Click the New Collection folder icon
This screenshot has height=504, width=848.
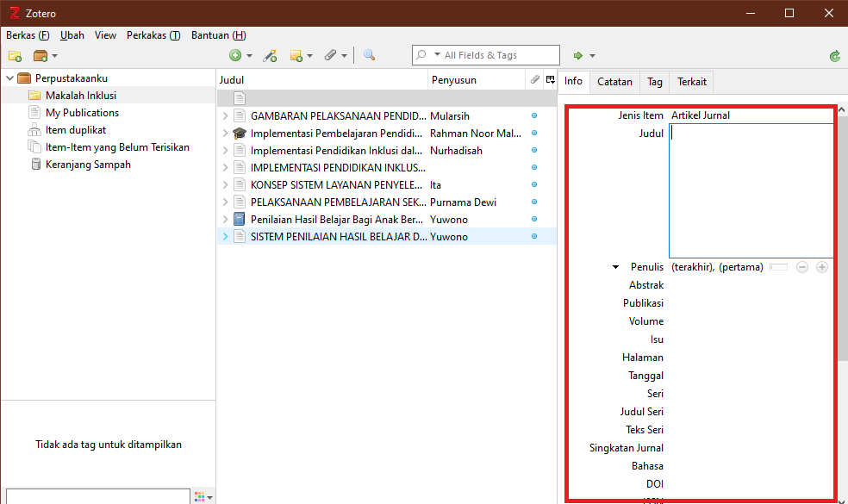point(16,56)
